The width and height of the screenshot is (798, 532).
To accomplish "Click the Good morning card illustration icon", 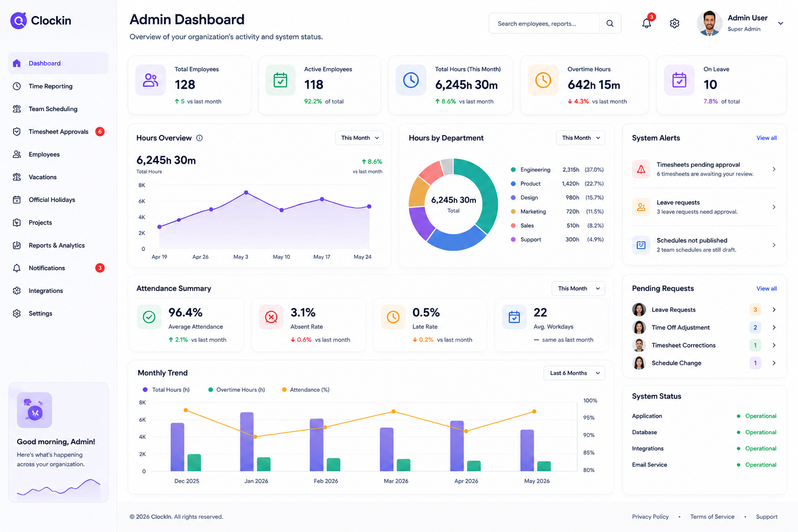I will 34,410.
